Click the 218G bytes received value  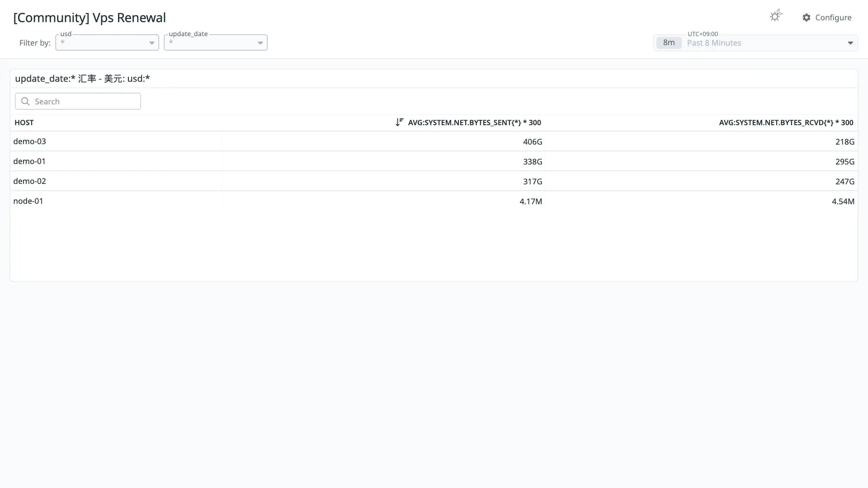[x=845, y=142]
